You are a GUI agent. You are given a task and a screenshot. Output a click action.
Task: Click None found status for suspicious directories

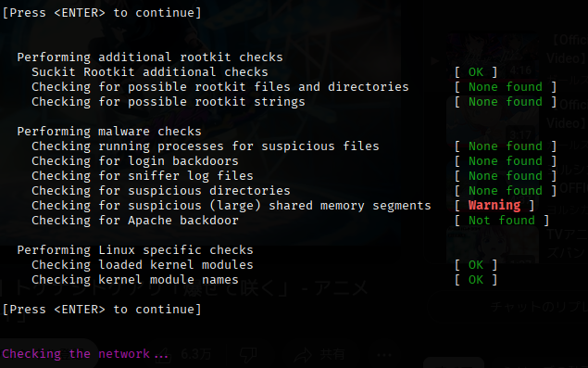pyautogui.click(x=506, y=191)
